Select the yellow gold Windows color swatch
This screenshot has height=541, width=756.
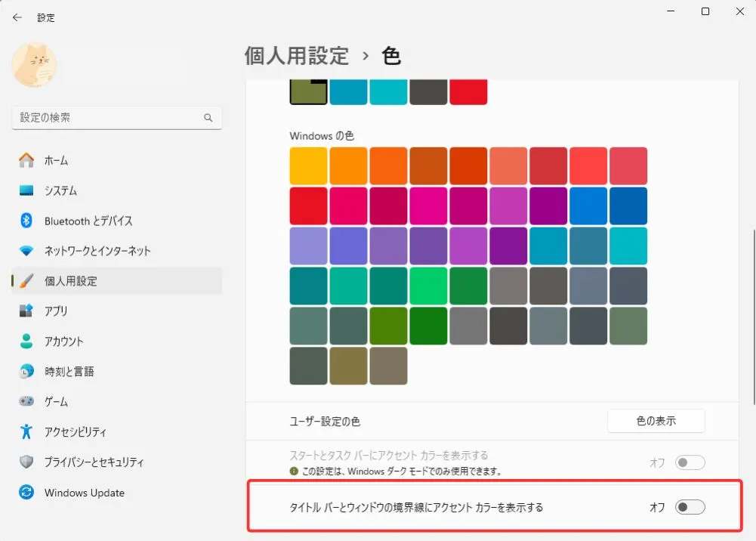coord(309,166)
